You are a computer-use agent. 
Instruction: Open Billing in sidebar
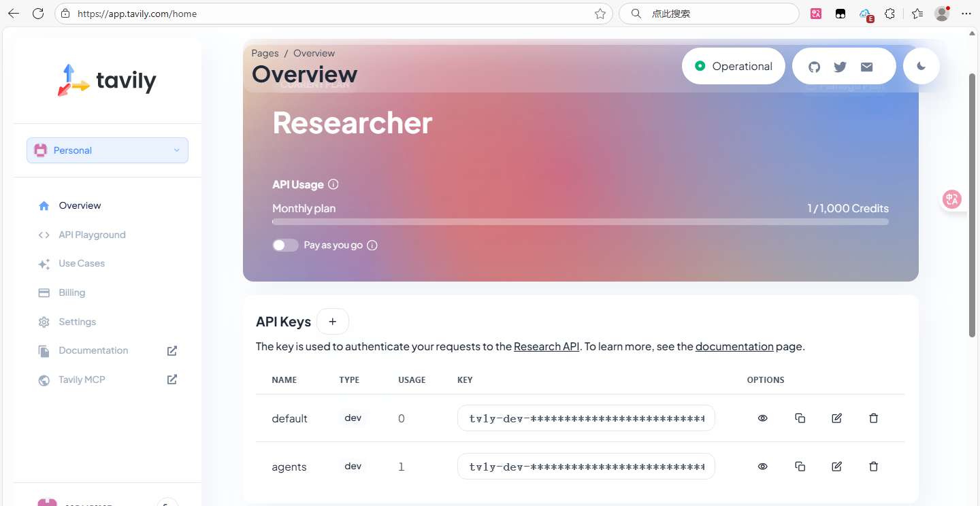click(71, 292)
